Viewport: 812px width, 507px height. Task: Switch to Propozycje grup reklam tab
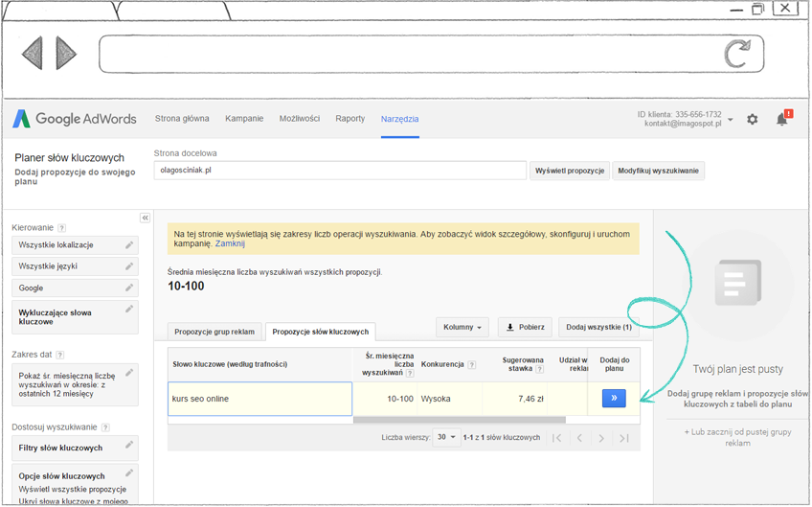click(214, 332)
